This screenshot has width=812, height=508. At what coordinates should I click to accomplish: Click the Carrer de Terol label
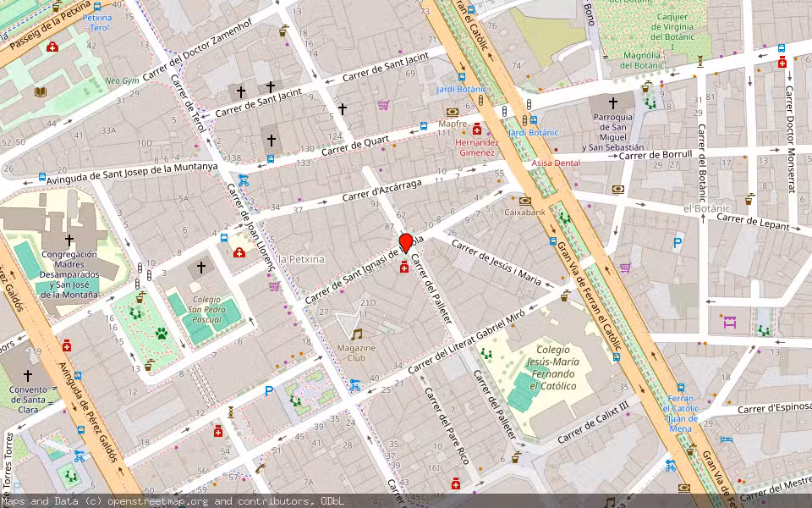coord(189,104)
